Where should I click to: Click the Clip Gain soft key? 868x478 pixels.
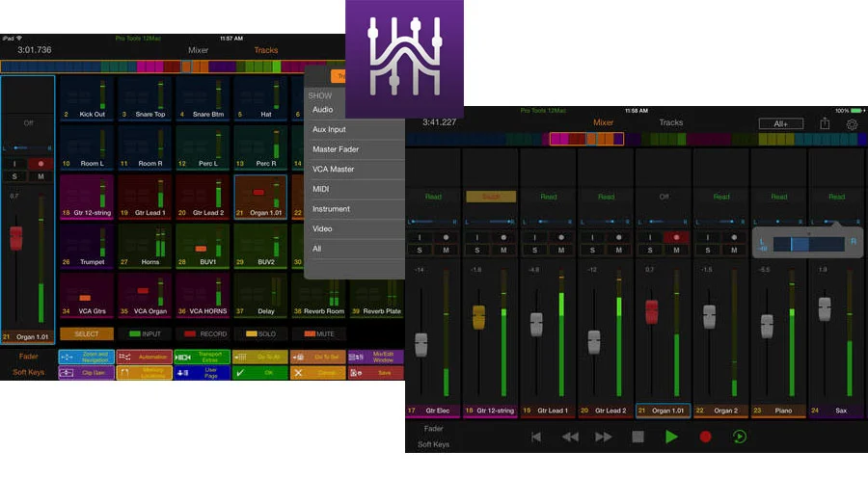click(x=87, y=372)
